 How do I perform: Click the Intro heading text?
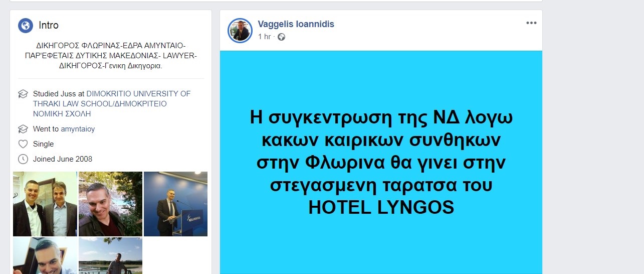pos(49,25)
